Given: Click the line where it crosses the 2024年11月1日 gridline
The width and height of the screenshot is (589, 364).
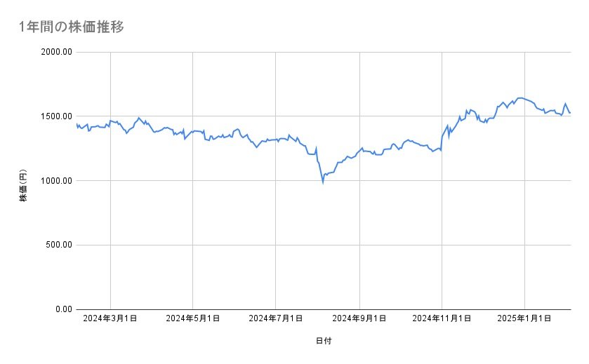Looking at the screenshot, I should tap(442, 139).
